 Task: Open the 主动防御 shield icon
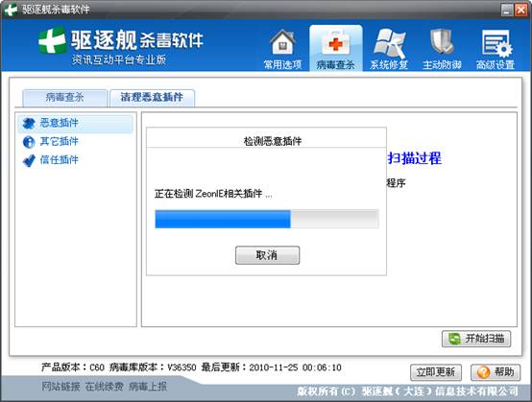click(x=442, y=43)
